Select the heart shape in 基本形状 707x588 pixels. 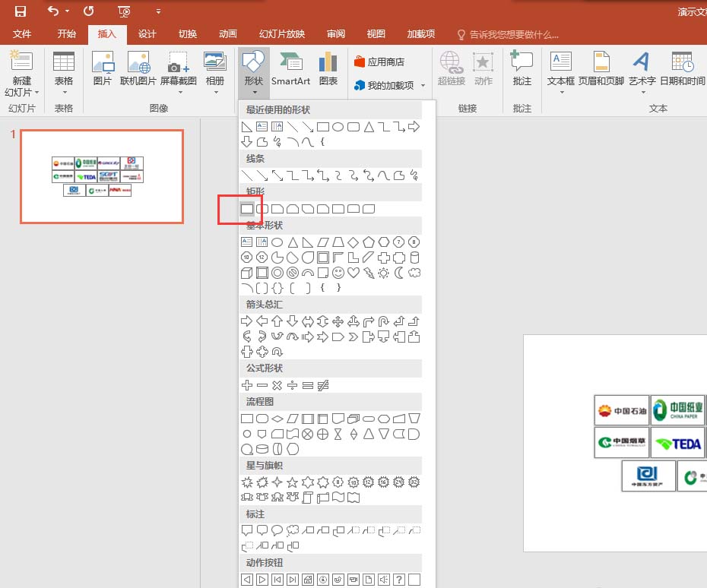(353, 273)
